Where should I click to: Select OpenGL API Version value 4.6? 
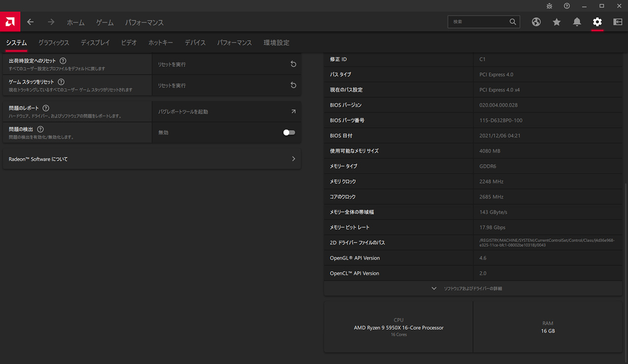pos(483,258)
